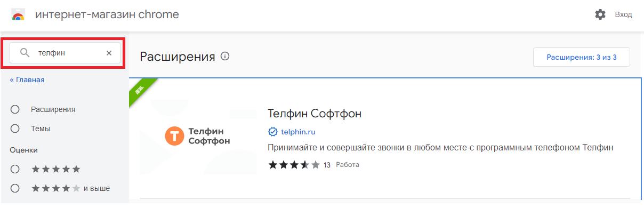The width and height of the screenshot is (644, 208).
Task: Click the info icon next to Расширения
Action: (x=225, y=56)
